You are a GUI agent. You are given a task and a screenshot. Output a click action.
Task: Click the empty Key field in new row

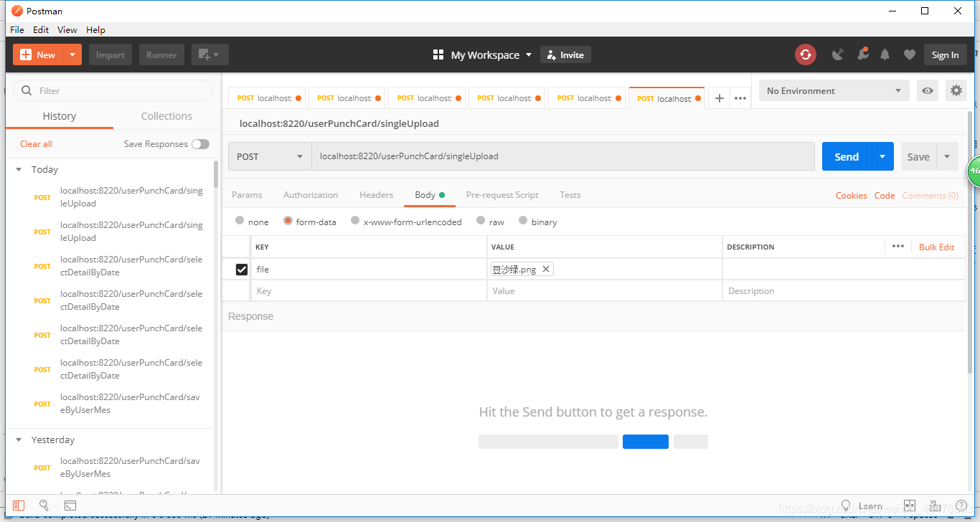(x=369, y=290)
